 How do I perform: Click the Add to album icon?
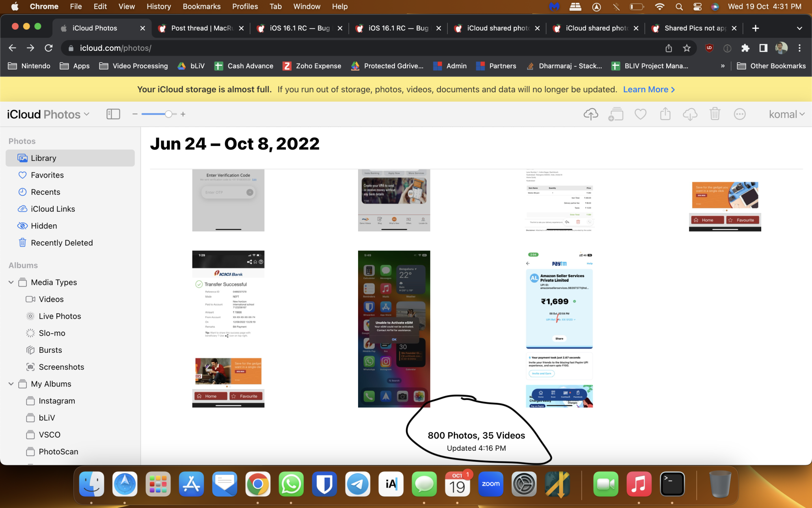tap(616, 114)
